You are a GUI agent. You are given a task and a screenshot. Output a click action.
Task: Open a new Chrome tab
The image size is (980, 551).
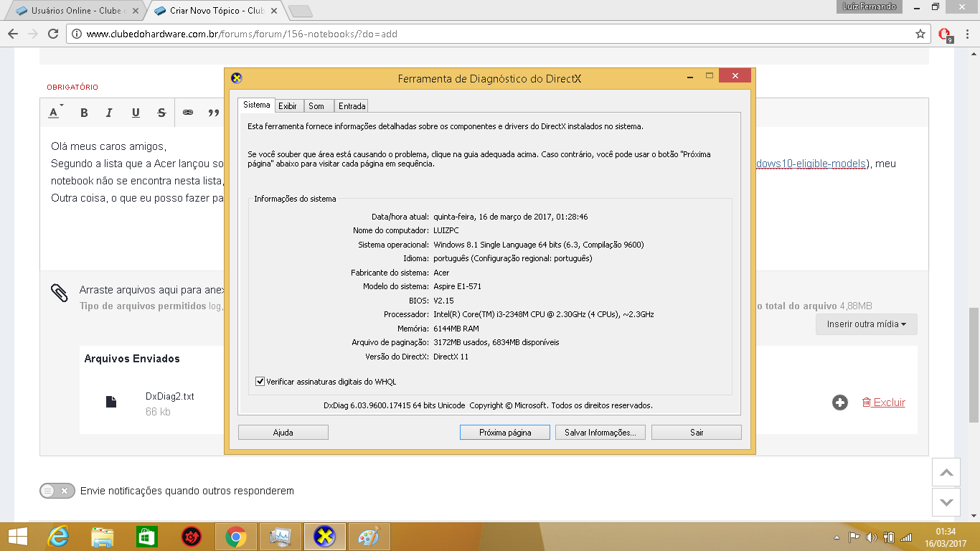point(301,11)
